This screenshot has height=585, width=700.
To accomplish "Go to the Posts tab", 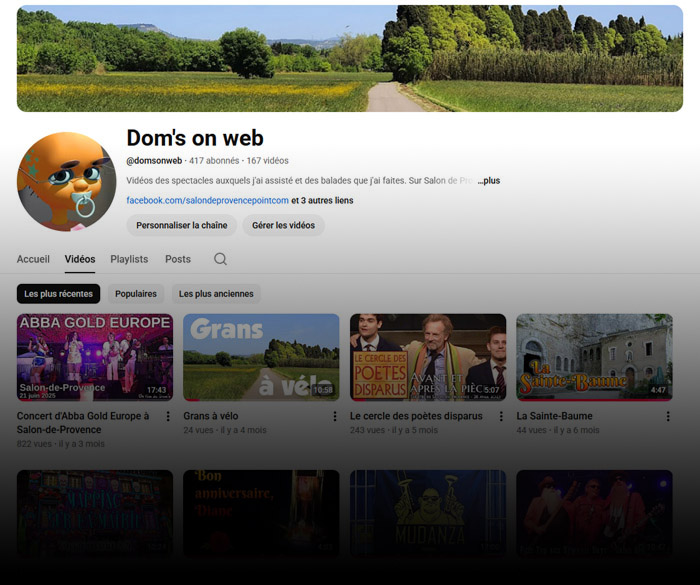I will click(x=178, y=259).
